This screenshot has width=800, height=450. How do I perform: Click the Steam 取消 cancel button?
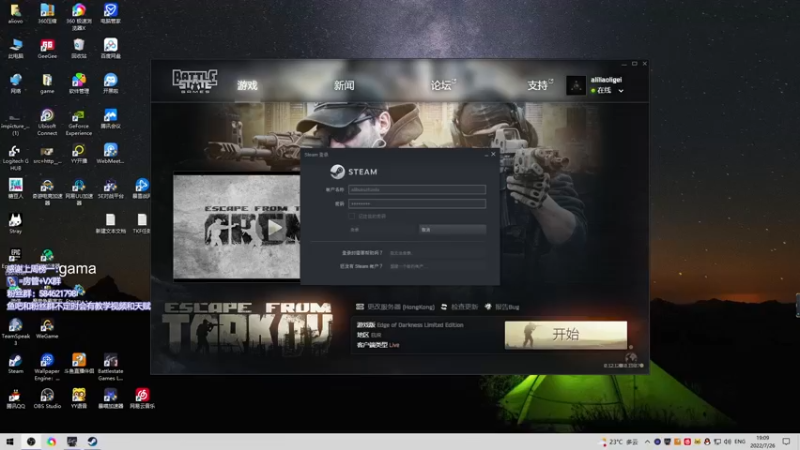tap(452, 230)
